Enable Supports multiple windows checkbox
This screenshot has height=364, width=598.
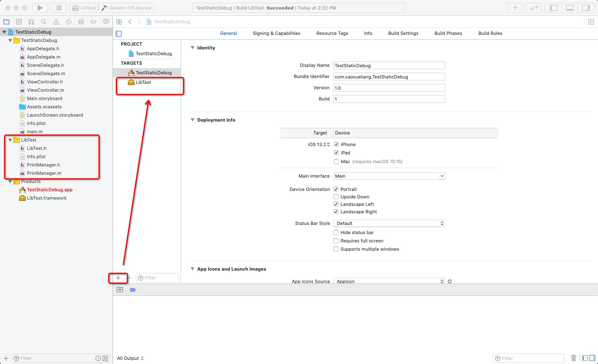point(336,249)
